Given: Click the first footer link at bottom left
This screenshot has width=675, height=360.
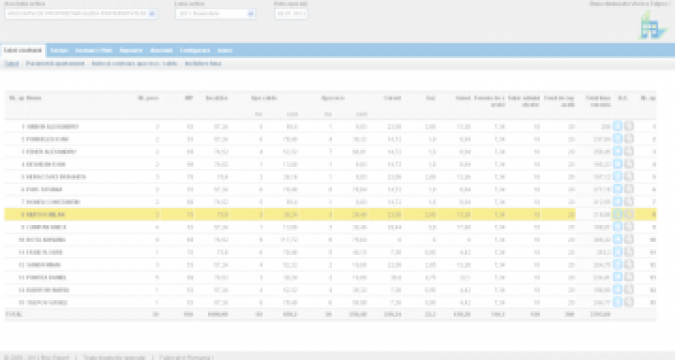Looking at the screenshot, I should click(x=36, y=357).
